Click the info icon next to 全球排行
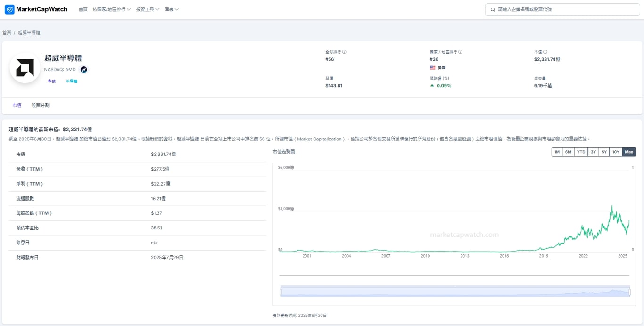644x326 pixels. (344, 52)
